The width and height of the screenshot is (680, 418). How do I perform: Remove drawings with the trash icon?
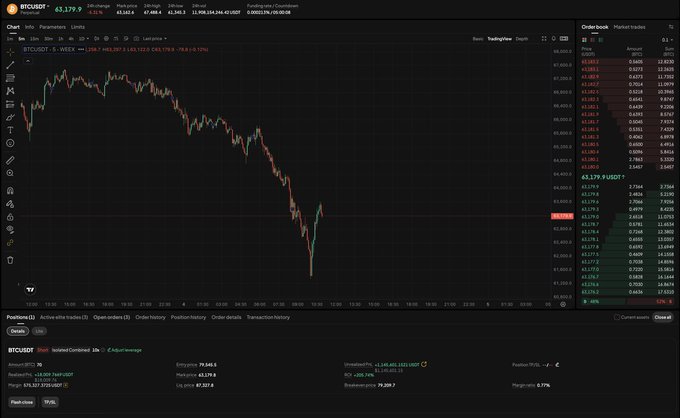[x=10, y=260]
